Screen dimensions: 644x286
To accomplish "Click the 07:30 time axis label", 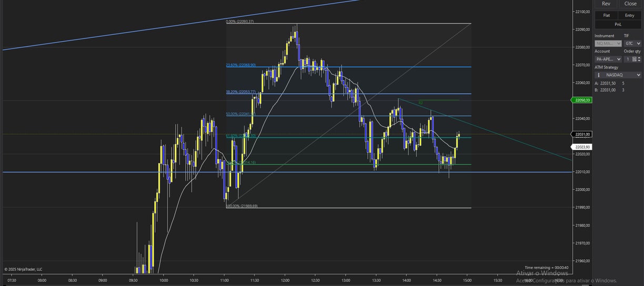I will pyautogui.click(x=12, y=280).
